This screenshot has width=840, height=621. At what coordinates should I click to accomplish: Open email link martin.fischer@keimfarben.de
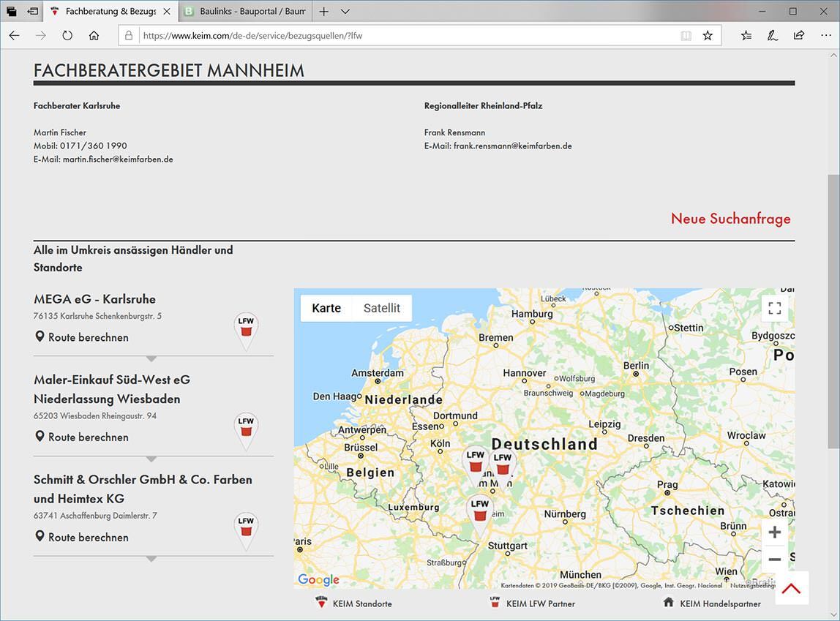click(x=118, y=159)
